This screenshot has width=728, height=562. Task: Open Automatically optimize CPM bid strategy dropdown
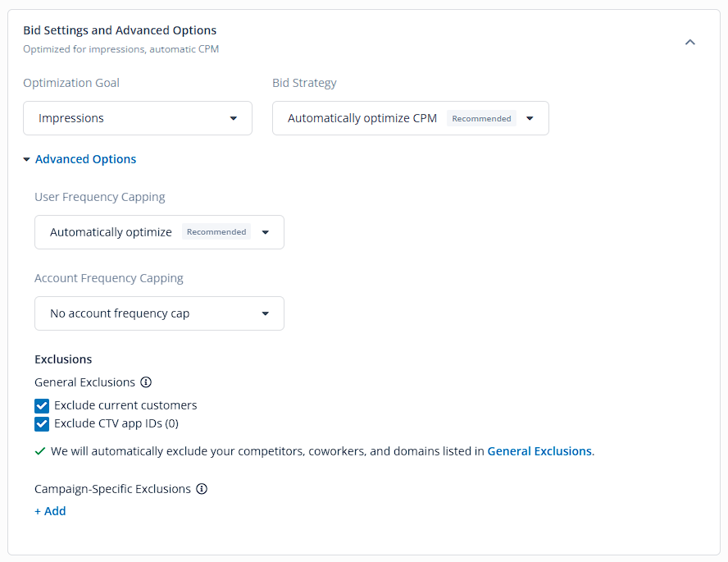tap(411, 118)
